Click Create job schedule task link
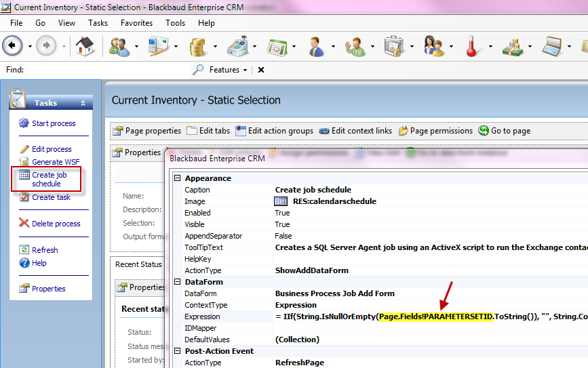Image resolution: width=588 pixels, height=368 pixels. tap(49, 179)
